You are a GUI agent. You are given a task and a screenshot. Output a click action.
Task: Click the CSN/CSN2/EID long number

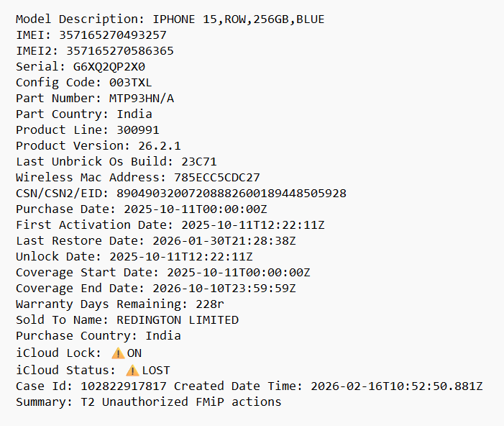point(232,193)
